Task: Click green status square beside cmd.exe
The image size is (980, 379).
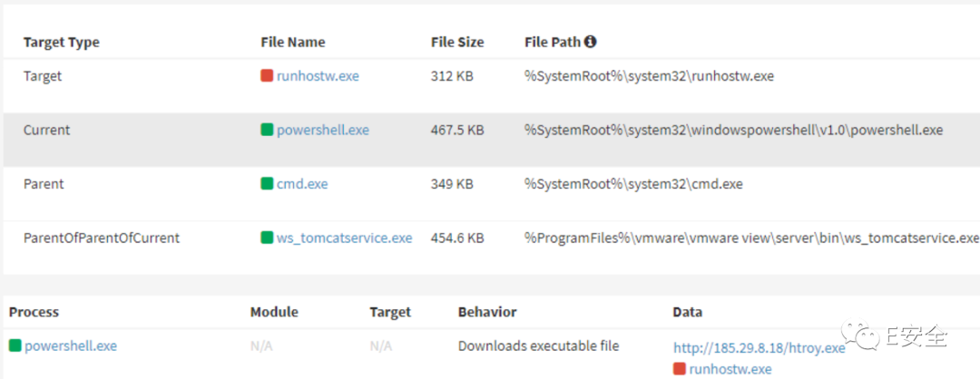Action: click(x=267, y=183)
